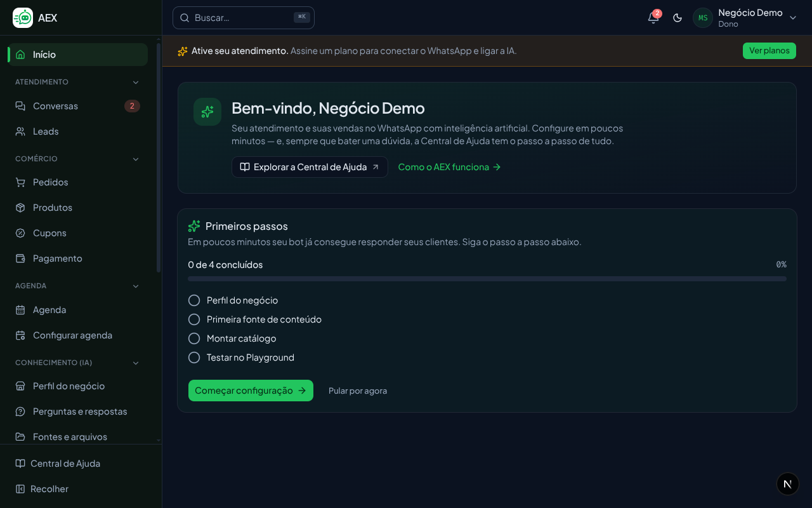
Task: Collapse the COMÉRCIO section chevron
Action: tap(136, 159)
